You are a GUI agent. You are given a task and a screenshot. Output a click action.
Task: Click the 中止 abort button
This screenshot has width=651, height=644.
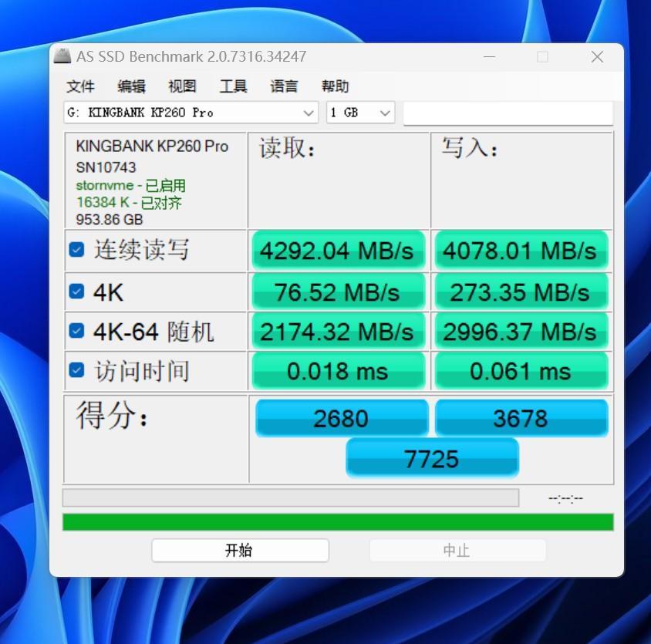[x=457, y=550]
